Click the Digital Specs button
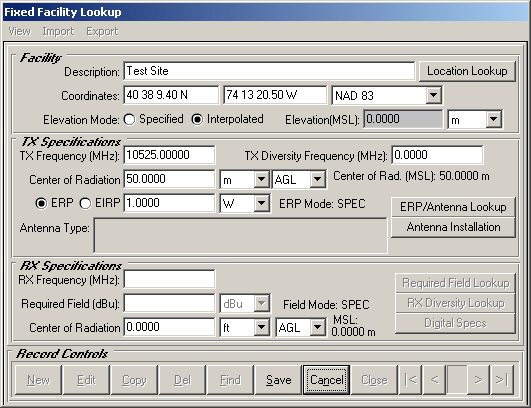The image size is (531, 408). [455, 323]
